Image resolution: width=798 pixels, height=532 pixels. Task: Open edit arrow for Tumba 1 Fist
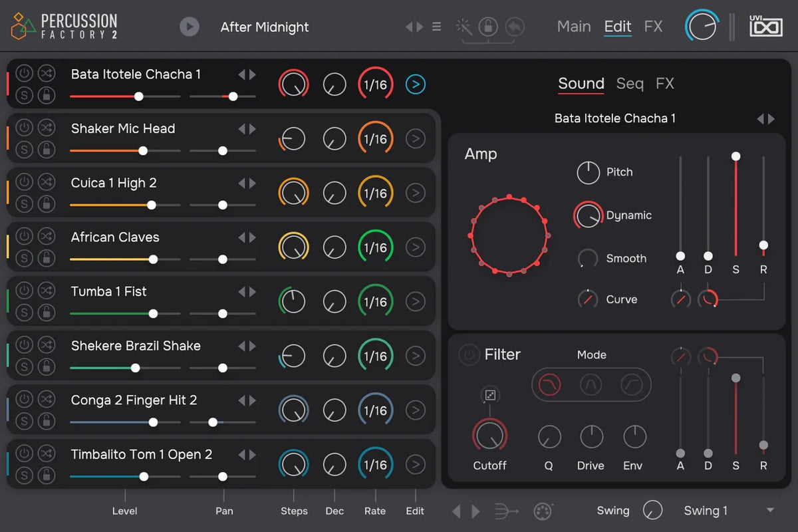click(x=416, y=302)
